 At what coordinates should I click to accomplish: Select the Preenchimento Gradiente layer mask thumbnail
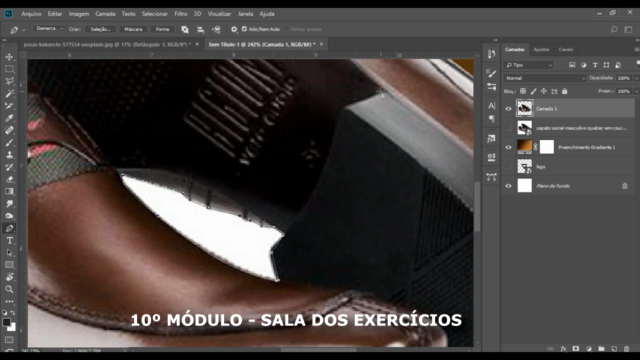(x=547, y=147)
